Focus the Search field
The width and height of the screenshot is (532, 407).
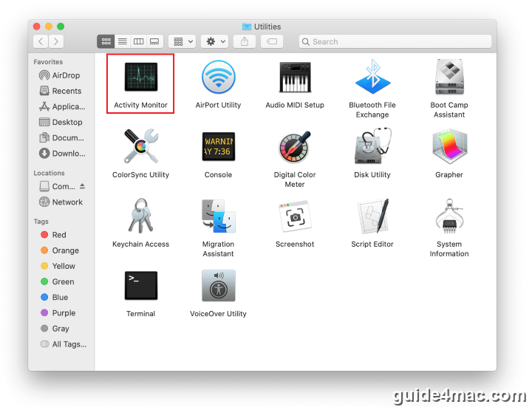coord(395,41)
